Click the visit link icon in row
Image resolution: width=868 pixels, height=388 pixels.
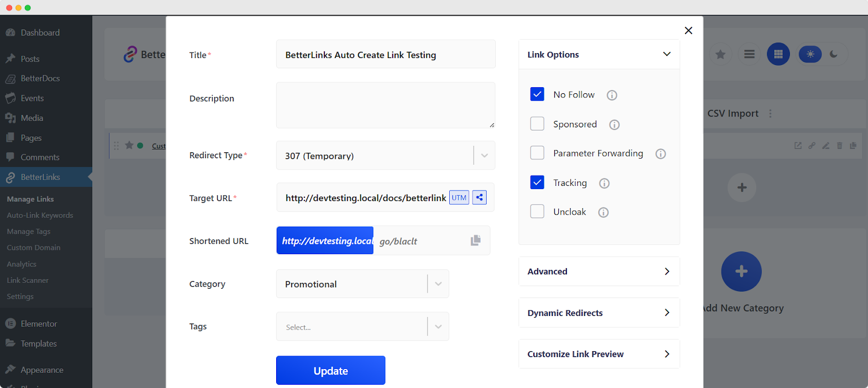(798, 146)
